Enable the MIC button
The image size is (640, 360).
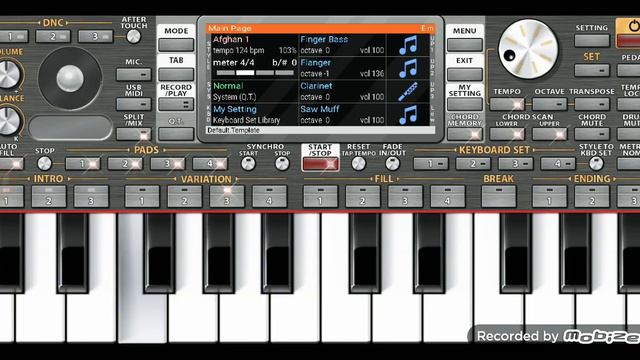(x=133, y=74)
